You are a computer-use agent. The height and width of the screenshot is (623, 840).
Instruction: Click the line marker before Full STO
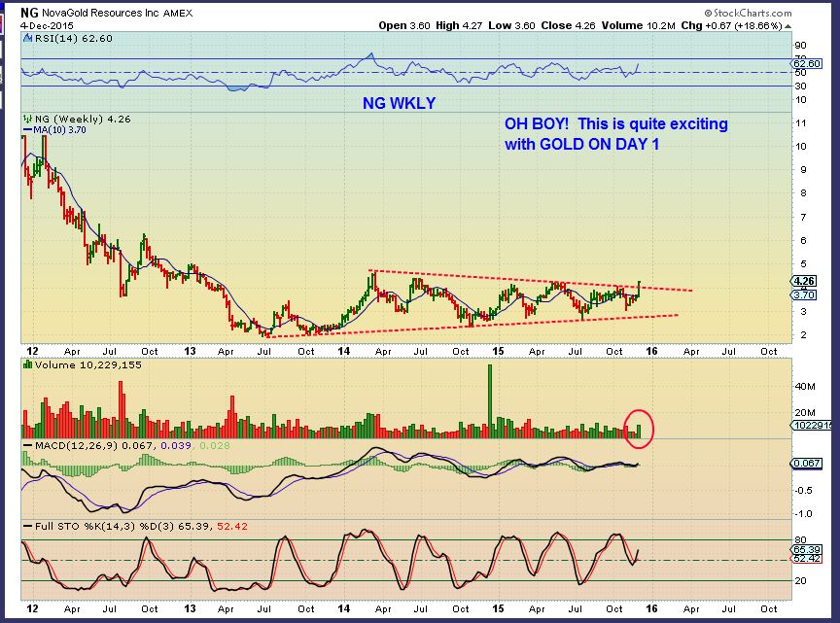click(x=28, y=526)
